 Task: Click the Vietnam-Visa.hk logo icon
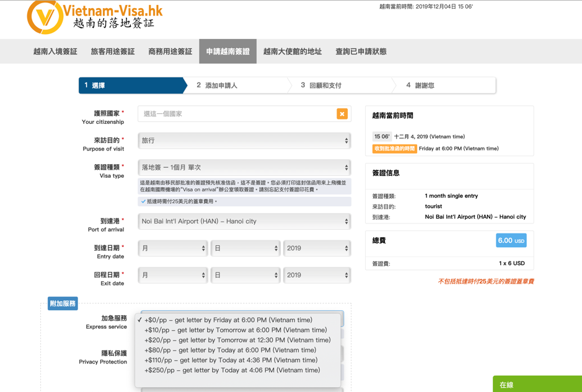[45, 17]
